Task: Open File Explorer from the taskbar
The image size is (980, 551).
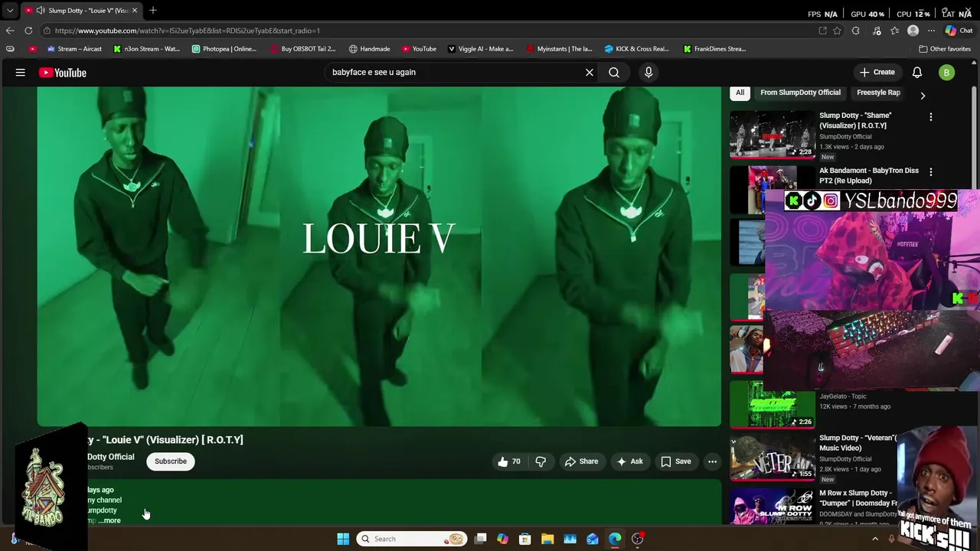Action: 547,539
